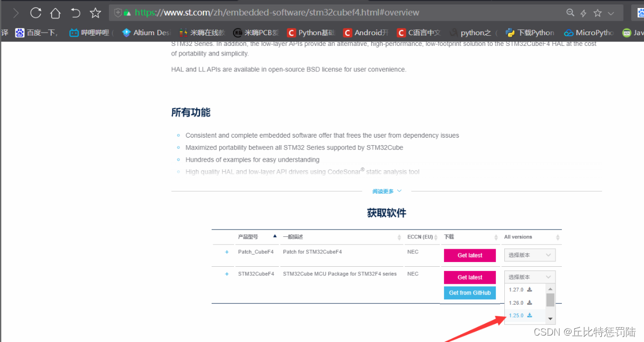The height and width of the screenshot is (342, 644).
Task: Open the python之 bookmark
Action: (x=473, y=33)
